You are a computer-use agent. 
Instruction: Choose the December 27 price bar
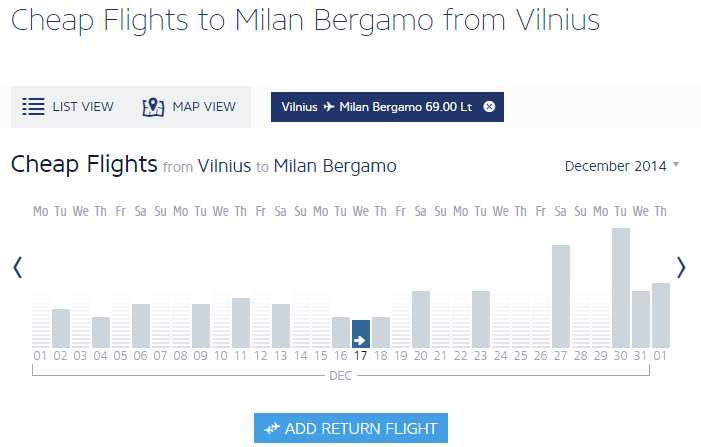[560, 296]
